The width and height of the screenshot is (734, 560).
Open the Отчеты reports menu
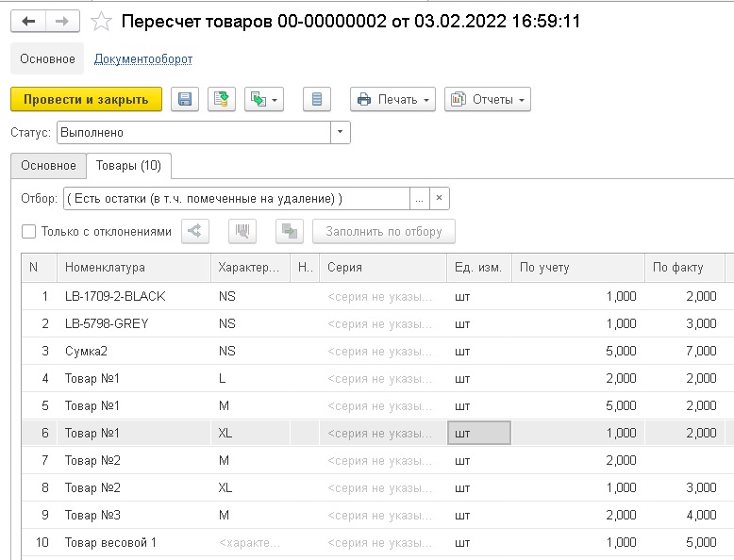tap(488, 99)
